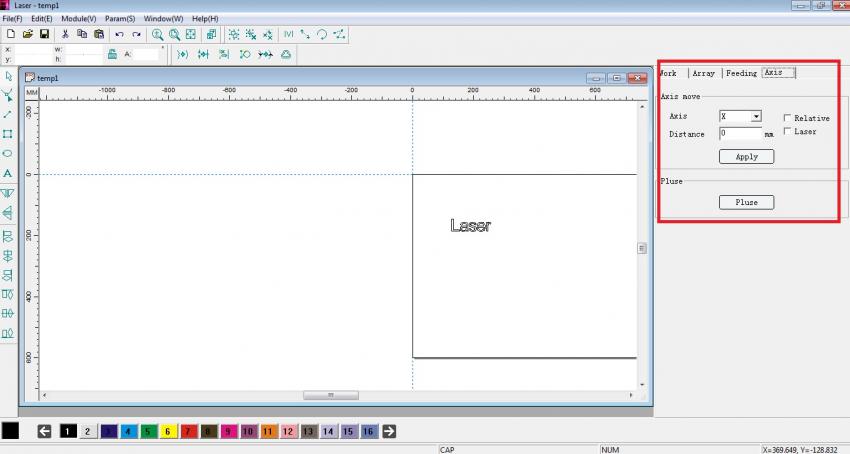Click the Apply button

click(746, 157)
